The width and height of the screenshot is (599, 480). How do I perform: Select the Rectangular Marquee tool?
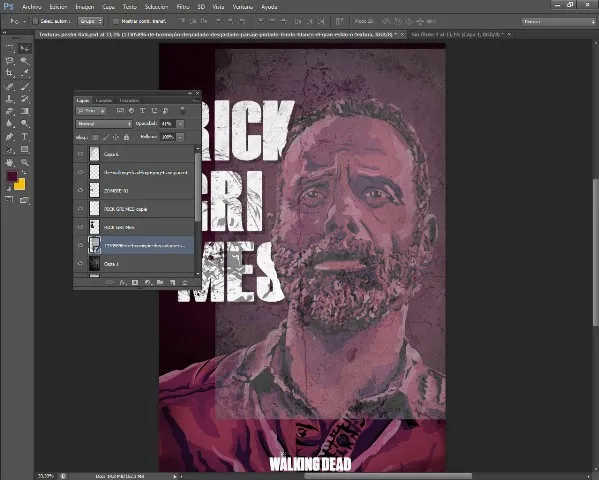tap(10, 48)
